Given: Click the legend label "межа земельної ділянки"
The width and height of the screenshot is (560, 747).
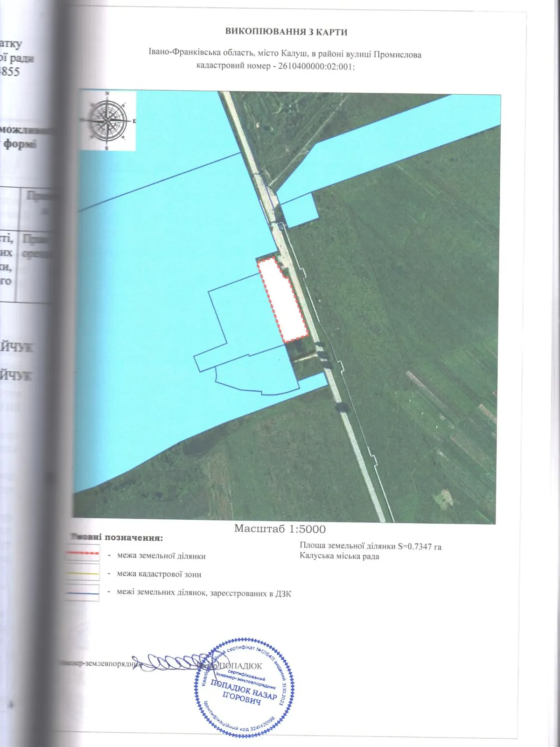Looking at the screenshot, I should pos(161,556).
